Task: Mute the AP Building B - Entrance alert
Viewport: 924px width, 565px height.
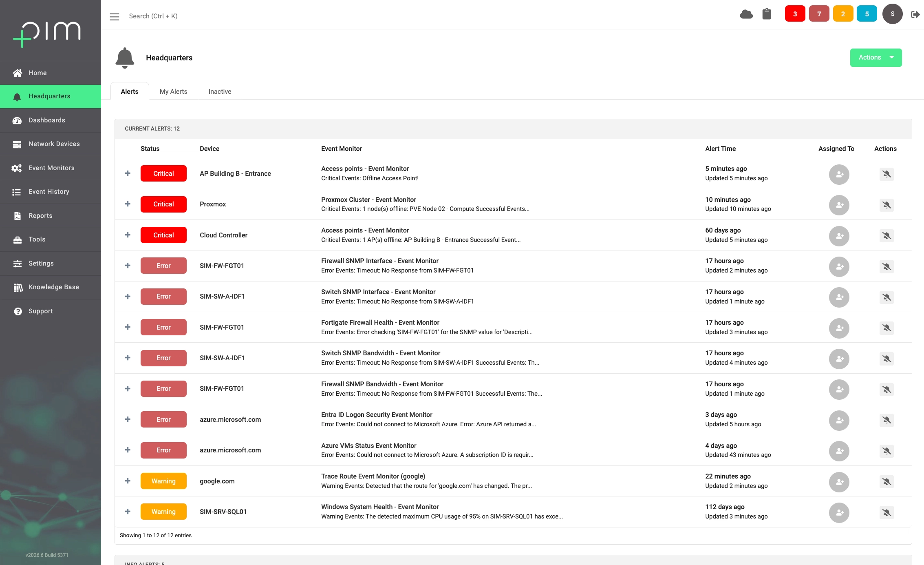Action: click(887, 174)
